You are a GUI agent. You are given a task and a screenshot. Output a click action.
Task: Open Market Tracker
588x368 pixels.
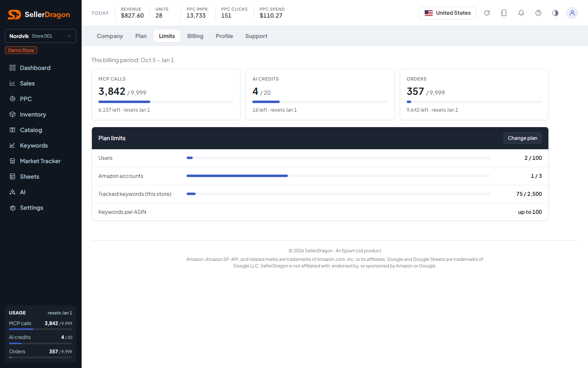tap(40, 161)
